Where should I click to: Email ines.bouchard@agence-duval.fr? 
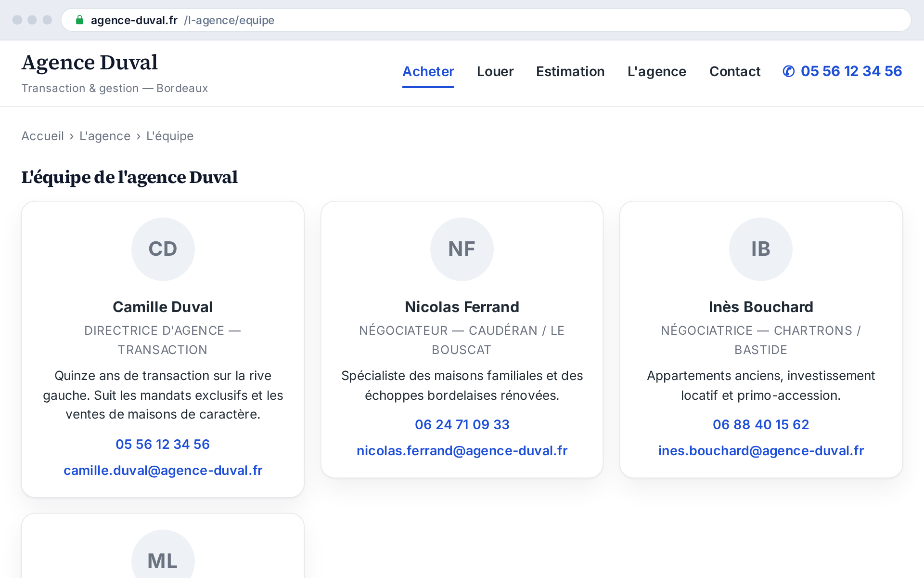(x=761, y=450)
